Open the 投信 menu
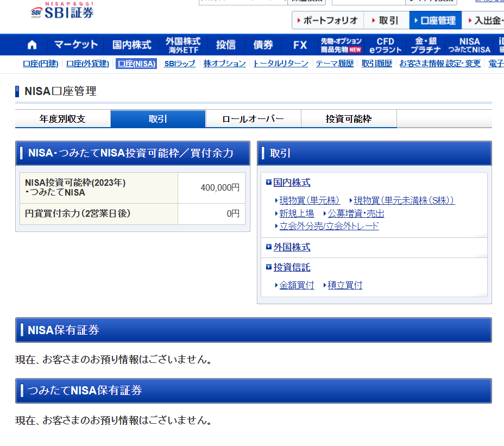Viewport: 504px width, 446px height. [226, 45]
